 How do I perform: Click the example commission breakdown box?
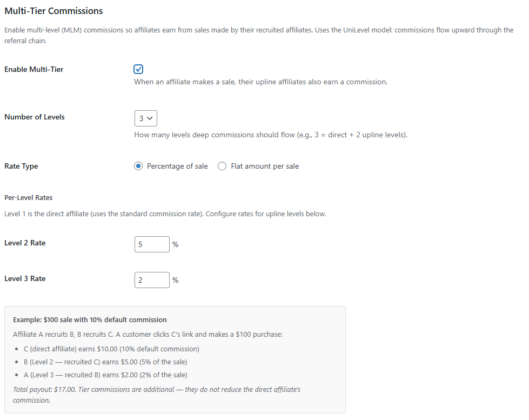175,361
